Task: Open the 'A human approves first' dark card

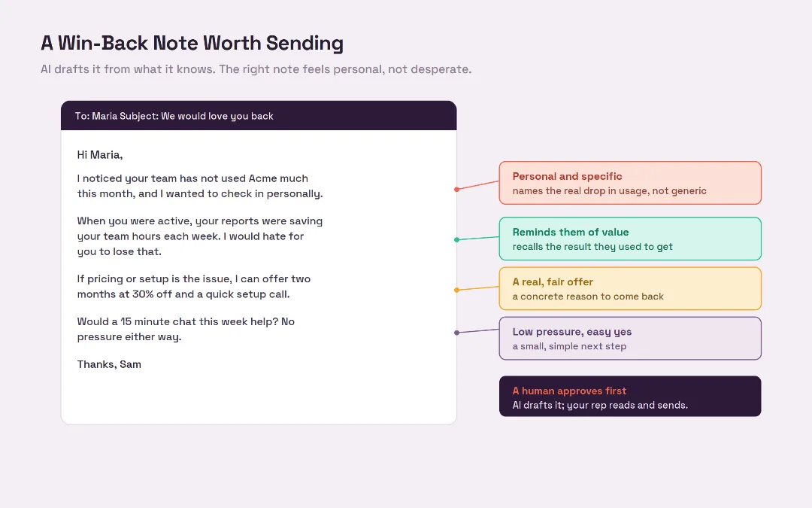Action: (x=630, y=397)
